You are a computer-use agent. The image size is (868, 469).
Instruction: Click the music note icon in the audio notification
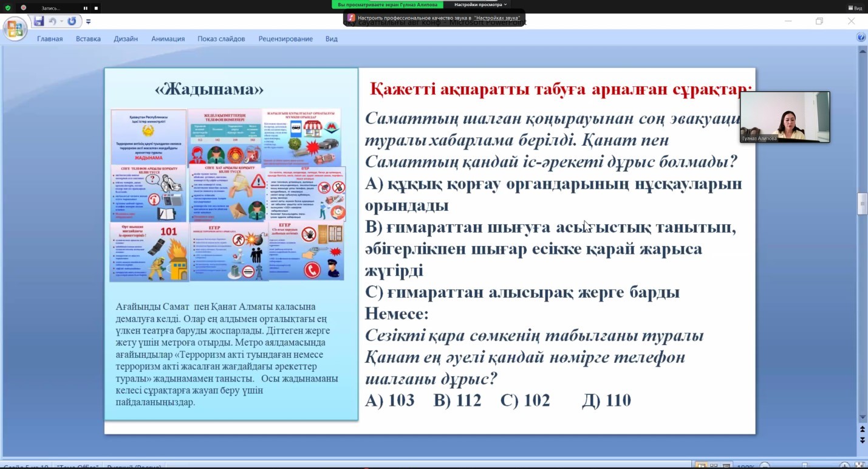pos(351,18)
